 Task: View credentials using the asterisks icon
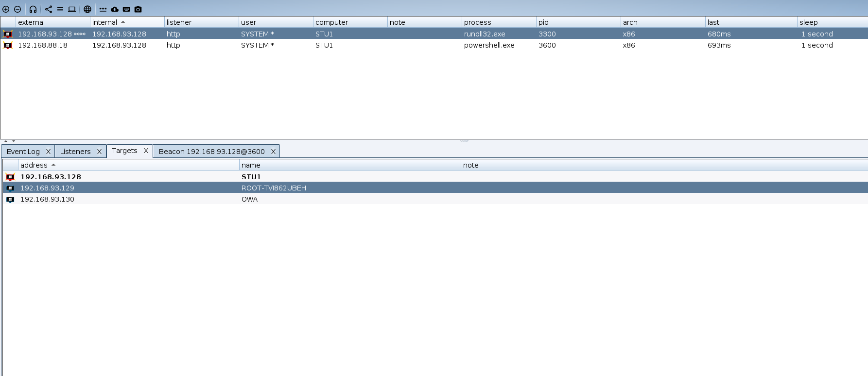pos(103,9)
